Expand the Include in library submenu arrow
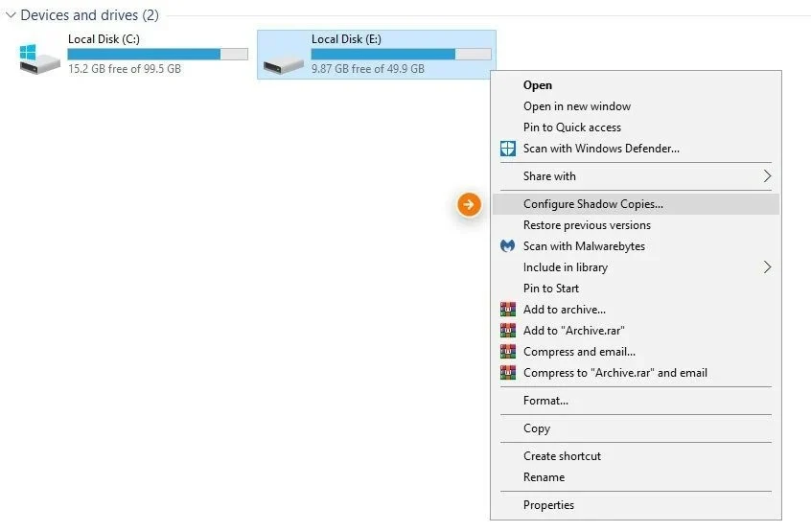 pyautogui.click(x=767, y=267)
